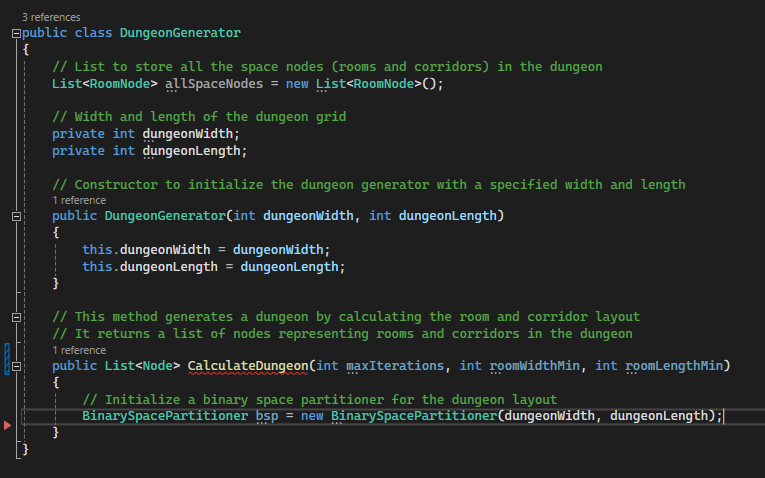Click the comment 'List to store all the space nodes'
The width and height of the screenshot is (765, 478).
click(x=327, y=67)
